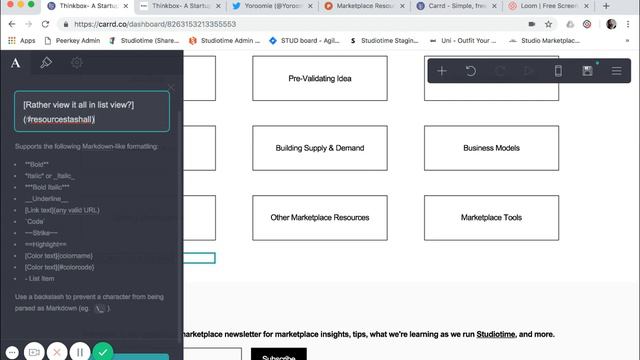Screen dimensions: 640x360
Task: Redo the change in Carrd toolbar
Action: tap(500, 71)
